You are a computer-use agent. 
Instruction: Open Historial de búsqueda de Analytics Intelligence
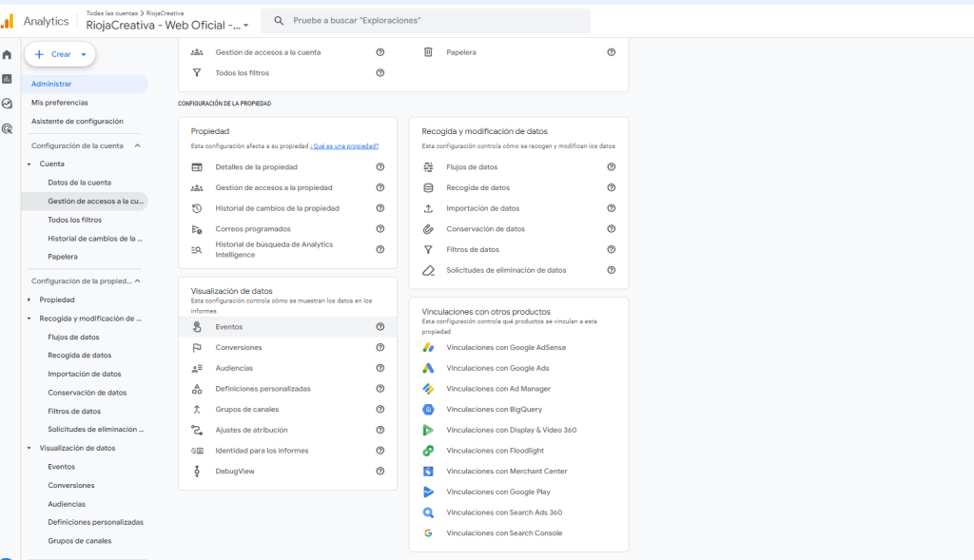click(x=274, y=250)
